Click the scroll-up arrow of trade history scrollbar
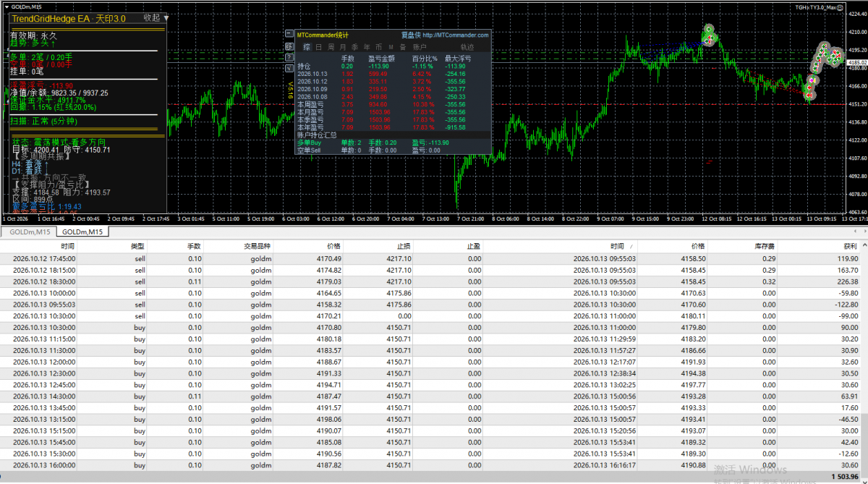 pos(864,245)
